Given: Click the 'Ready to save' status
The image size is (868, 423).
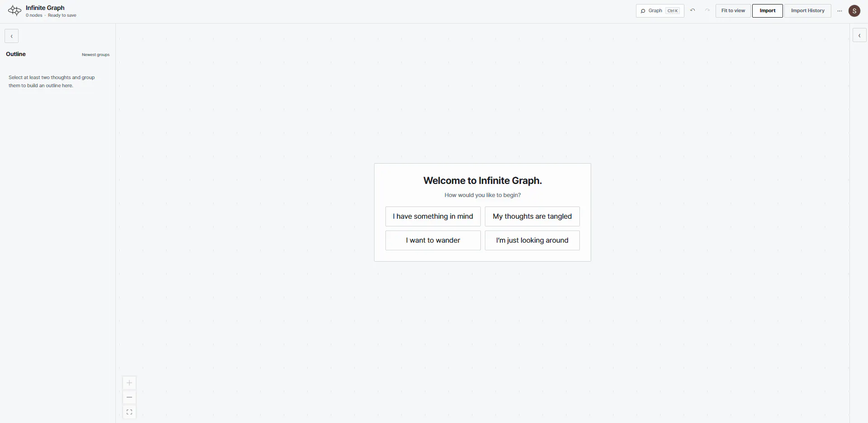Looking at the screenshot, I should click(x=62, y=15).
